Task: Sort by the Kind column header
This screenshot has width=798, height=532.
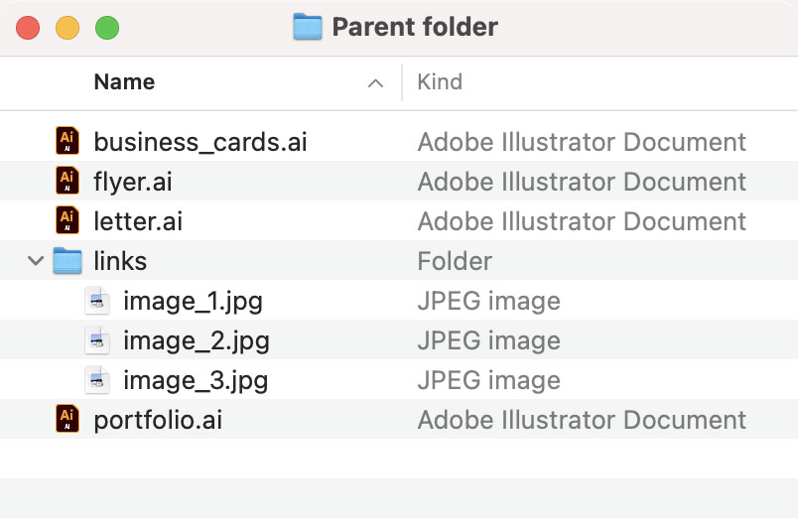Action: point(440,82)
